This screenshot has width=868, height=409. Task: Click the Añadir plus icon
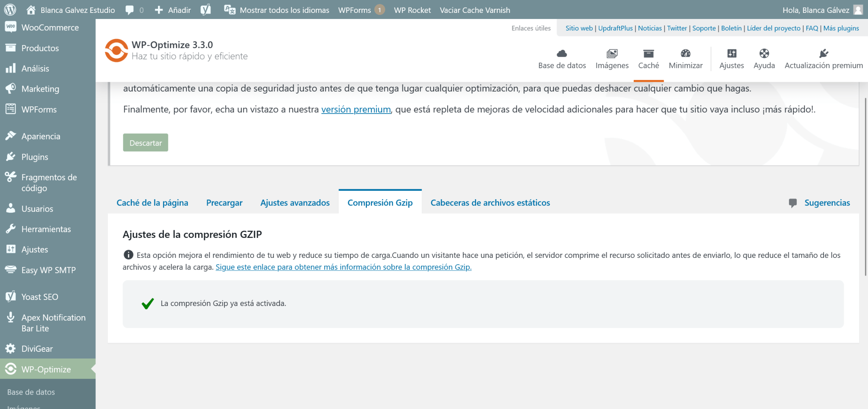159,10
